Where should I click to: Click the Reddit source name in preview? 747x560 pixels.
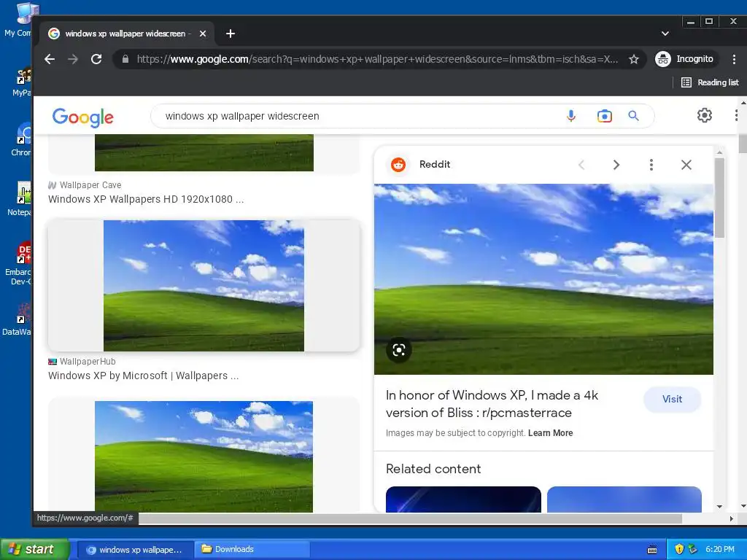[435, 164]
